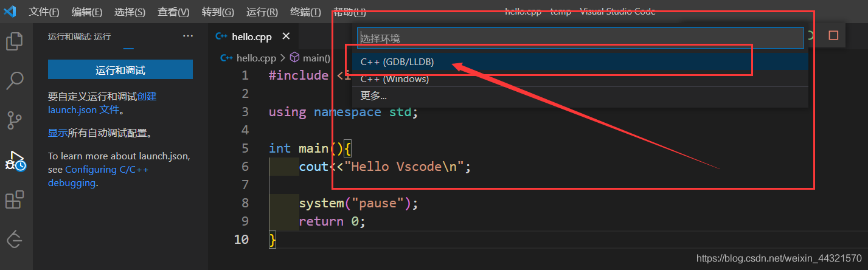868x270 pixels.
Task: Click the 'return 0;' code line
Action: click(x=332, y=221)
